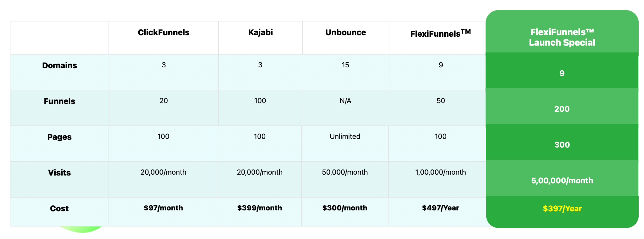This screenshot has height=239, width=644.
Task: Click the 1,00,000/month visits cell
Action: click(x=440, y=172)
